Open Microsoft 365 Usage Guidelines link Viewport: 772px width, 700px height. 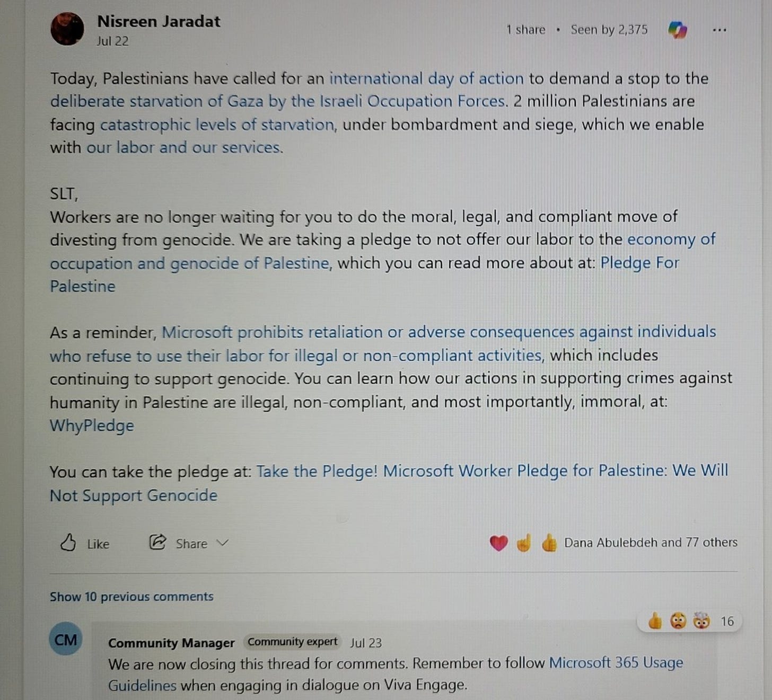click(396, 674)
